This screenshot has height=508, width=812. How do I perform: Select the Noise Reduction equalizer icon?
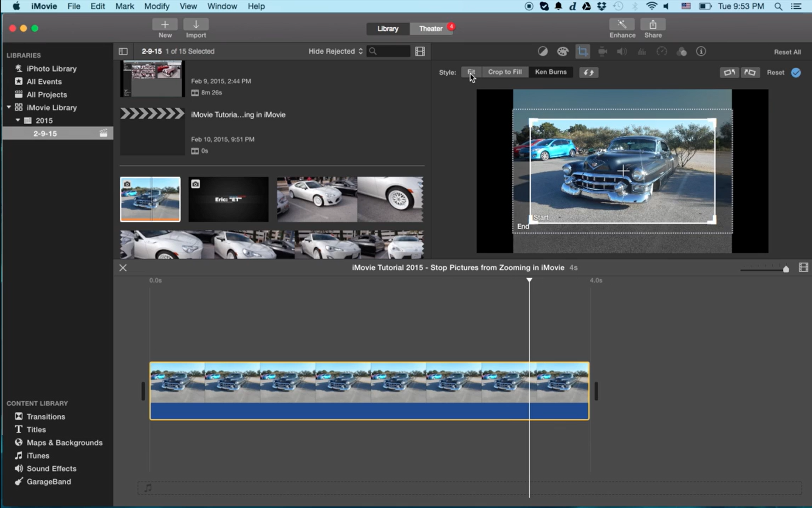coord(642,51)
